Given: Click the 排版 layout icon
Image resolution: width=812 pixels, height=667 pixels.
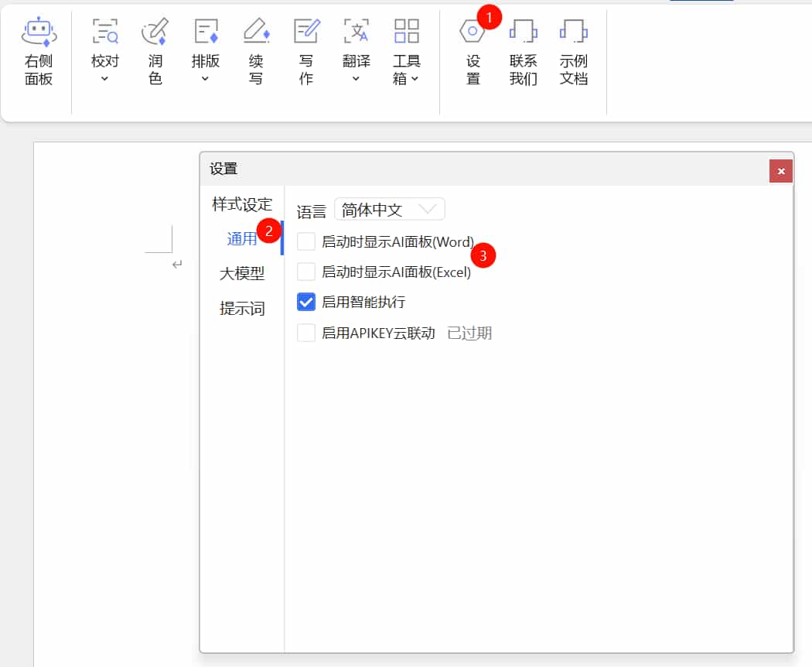Looking at the screenshot, I should point(206,32).
